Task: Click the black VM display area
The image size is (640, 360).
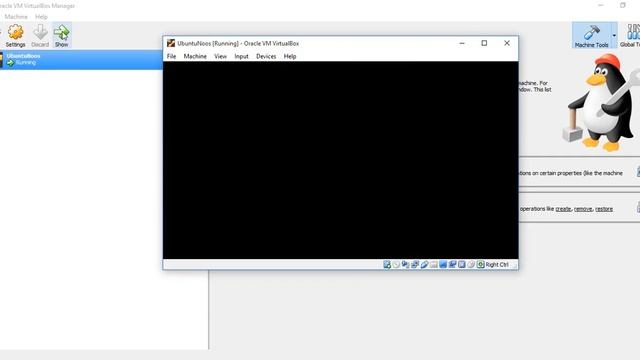Action: click(340, 160)
